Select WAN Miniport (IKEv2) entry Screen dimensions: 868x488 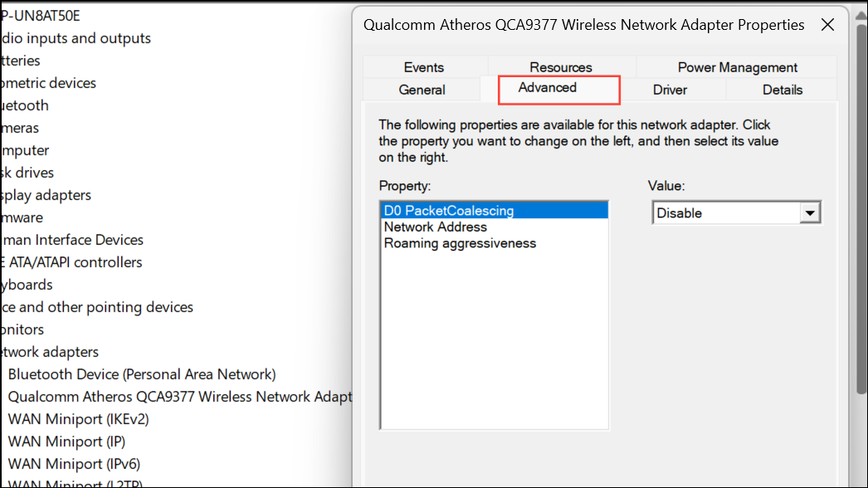(x=79, y=419)
